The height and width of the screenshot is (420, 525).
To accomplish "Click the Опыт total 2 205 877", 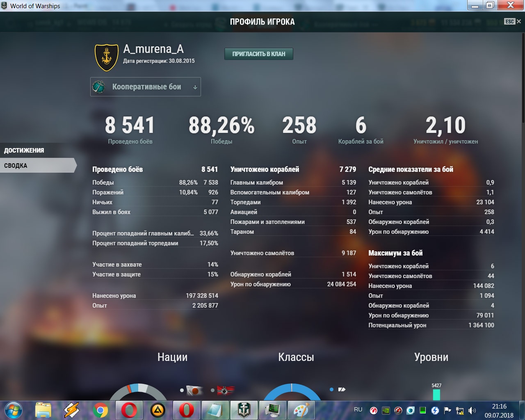I will (205, 306).
